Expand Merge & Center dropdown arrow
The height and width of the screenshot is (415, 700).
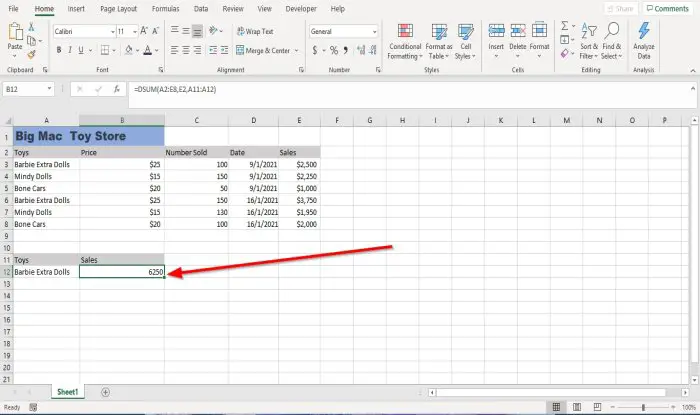[296, 50]
